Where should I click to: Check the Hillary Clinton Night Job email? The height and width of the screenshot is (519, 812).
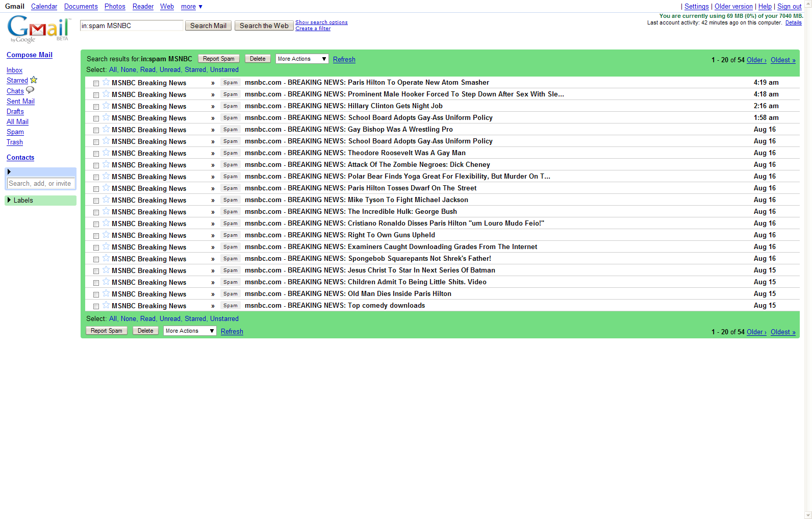click(x=96, y=107)
